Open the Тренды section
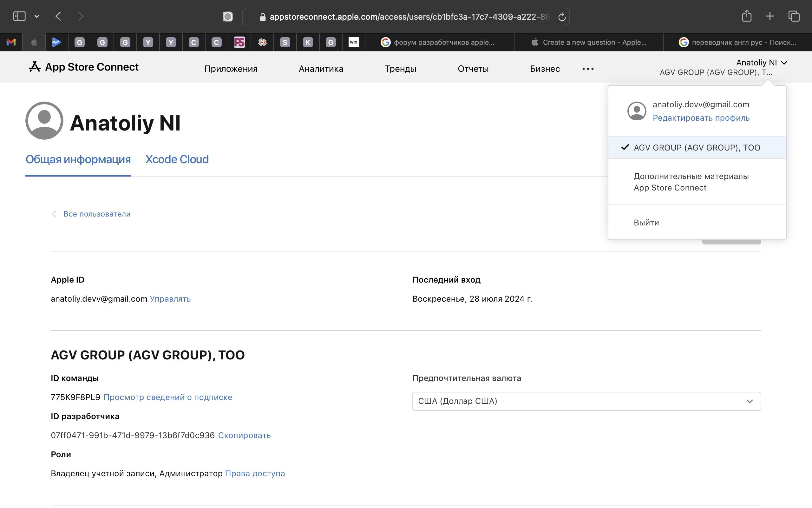The width and height of the screenshot is (812, 508). click(400, 69)
